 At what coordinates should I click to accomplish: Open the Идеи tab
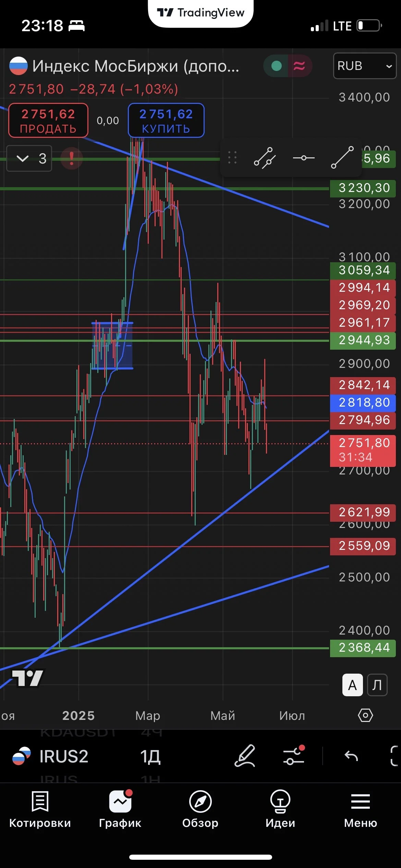pyautogui.click(x=281, y=809)
